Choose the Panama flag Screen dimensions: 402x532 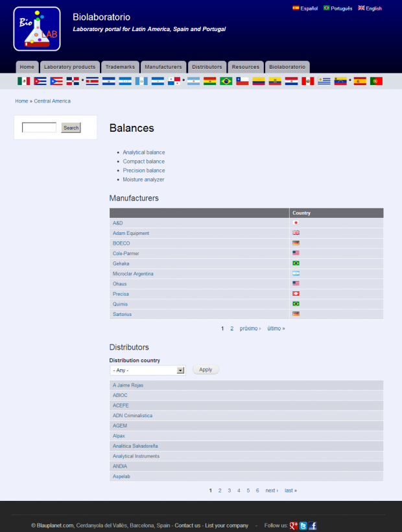[x=174, y=81]
